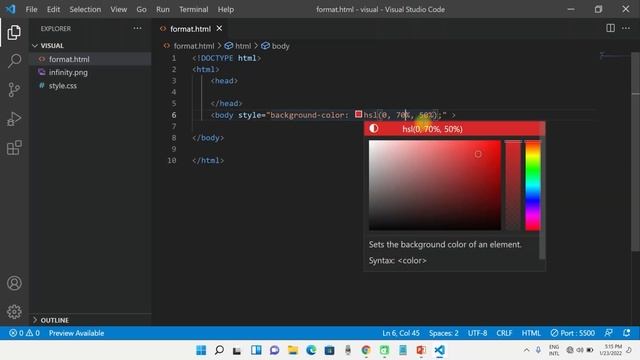This screenshot has height=360, width=640.
Task: Click the color picker hover scrollbar
Action: pos(542,190)
